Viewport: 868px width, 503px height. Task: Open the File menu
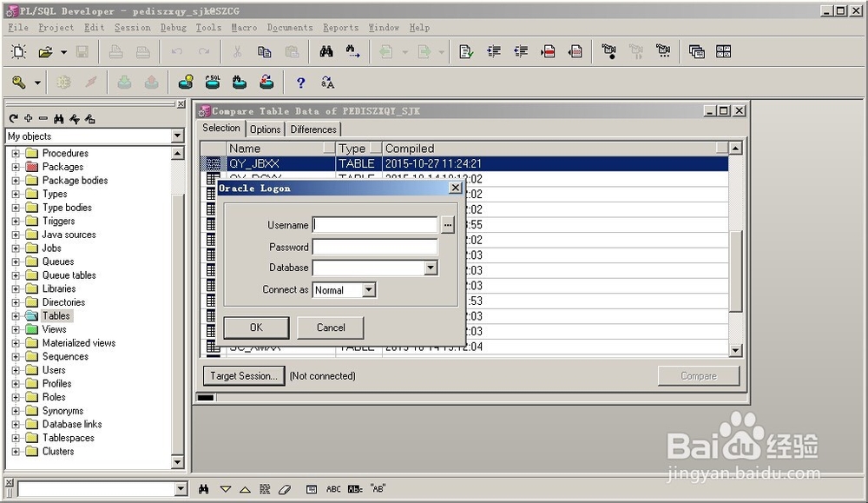pyautogui.click(x=17, y=27)
